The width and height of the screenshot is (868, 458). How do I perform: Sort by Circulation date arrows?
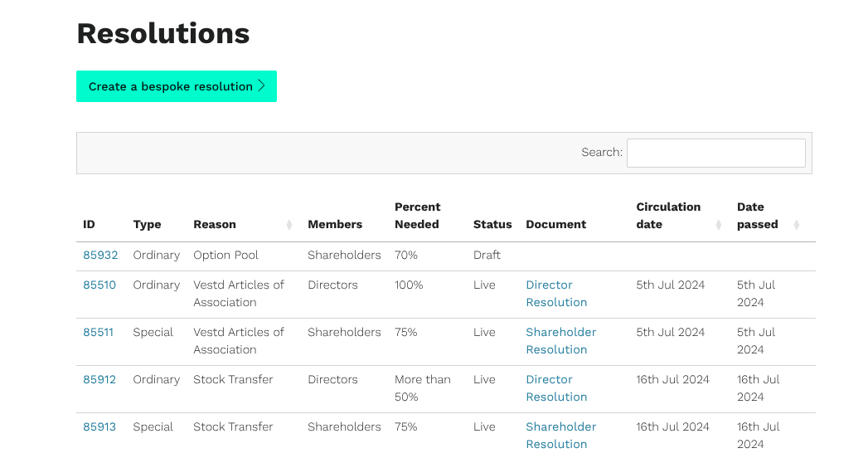pos(719,224)
